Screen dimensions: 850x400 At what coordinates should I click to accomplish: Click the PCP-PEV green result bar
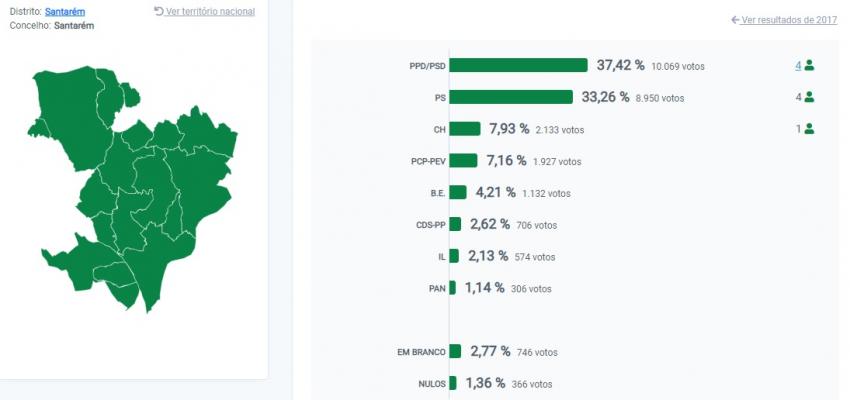point(463,160)
